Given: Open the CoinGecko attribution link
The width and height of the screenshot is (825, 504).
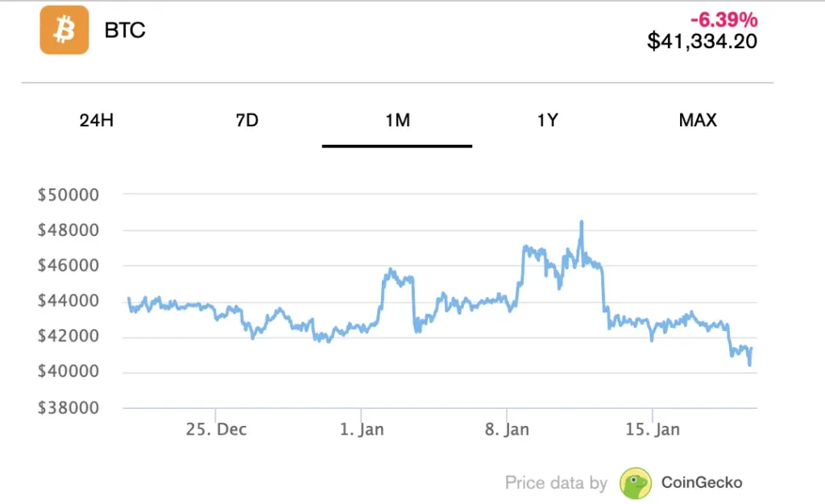Looking at the screenshot, I should tap(701, 482).
